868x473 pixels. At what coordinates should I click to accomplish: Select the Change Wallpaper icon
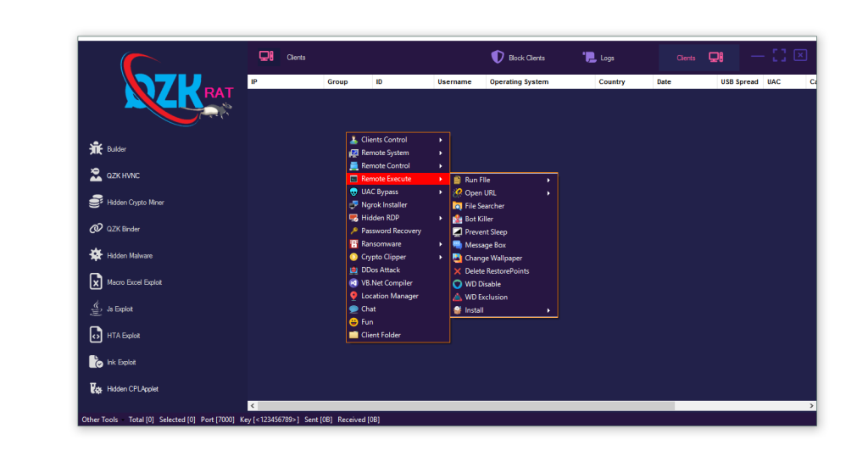click(457, 258)
